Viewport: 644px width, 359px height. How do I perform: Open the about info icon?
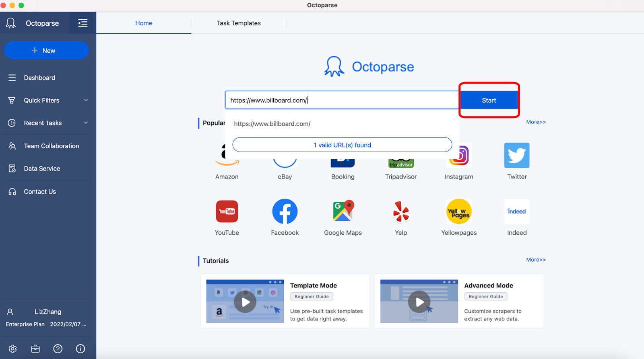tap(80, 349)
